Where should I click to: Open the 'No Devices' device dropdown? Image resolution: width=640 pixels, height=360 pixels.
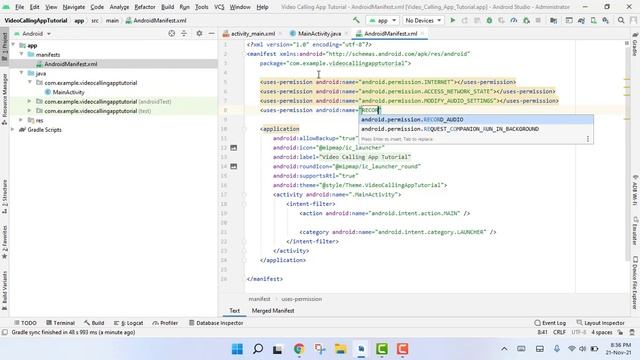click(423, 20)
